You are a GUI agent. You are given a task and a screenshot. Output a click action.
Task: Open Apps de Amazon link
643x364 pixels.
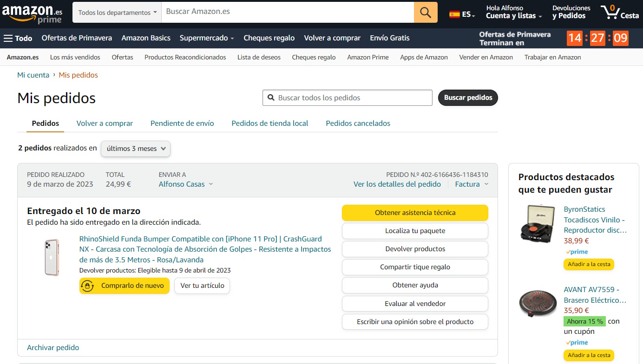(x=424, y=57)
